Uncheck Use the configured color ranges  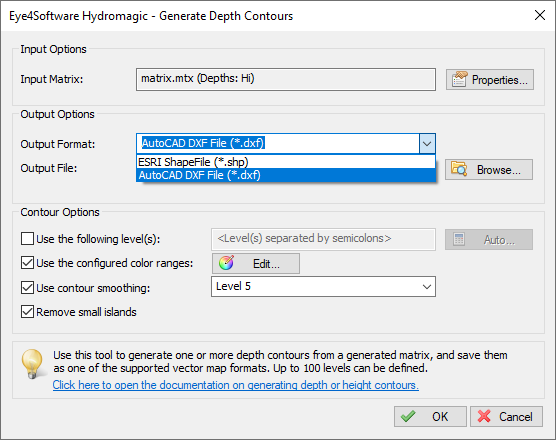(x=27, y=263)
